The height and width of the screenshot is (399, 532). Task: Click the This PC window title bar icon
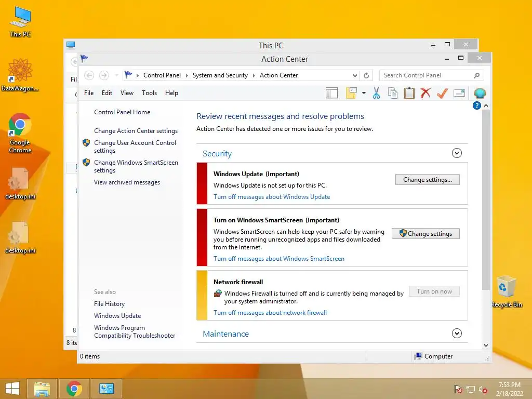point(71,45)
